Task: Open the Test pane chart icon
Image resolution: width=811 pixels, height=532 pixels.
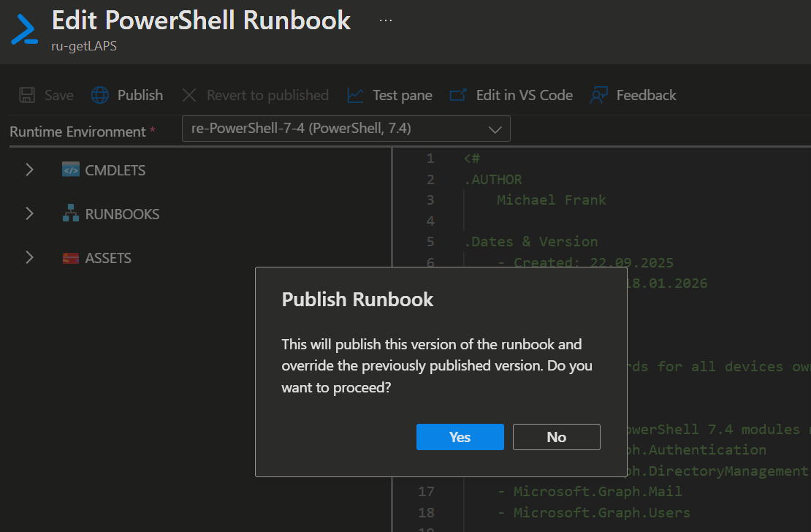Action: (355, 95)
